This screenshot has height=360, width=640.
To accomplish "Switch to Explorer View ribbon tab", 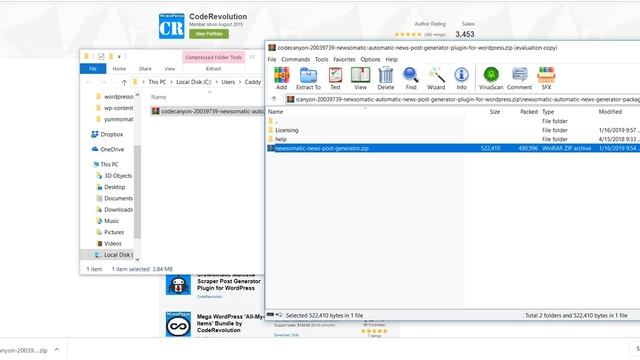I will pyautogui.click(x=170, y=69).
